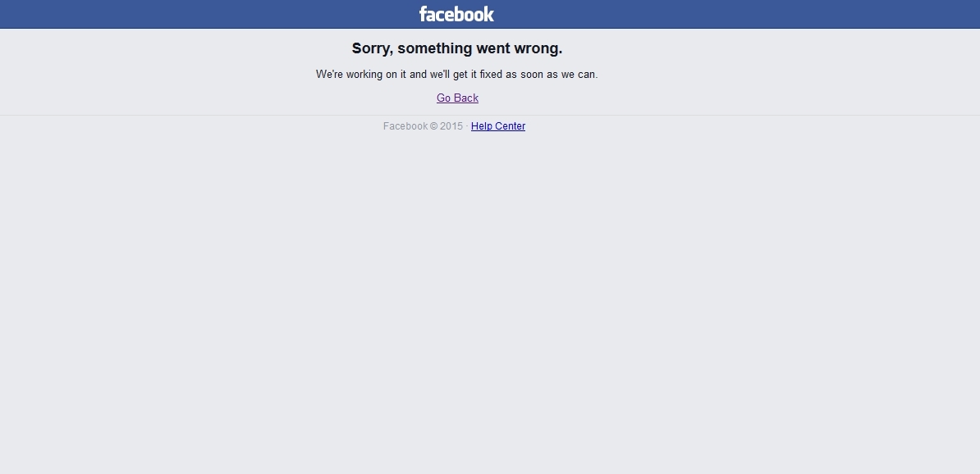Screen dimensions: 980x474
Task: Click the '2015' year in the footer
Action: point(451,126)
